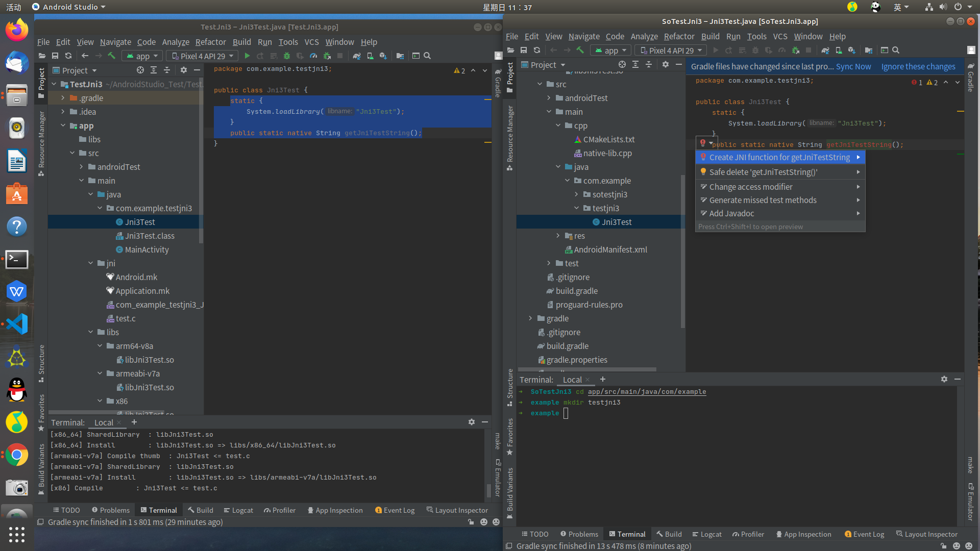Screen dimensions: 980x551
Task: Select Generate missed test methods option
Action: [780, 200]
